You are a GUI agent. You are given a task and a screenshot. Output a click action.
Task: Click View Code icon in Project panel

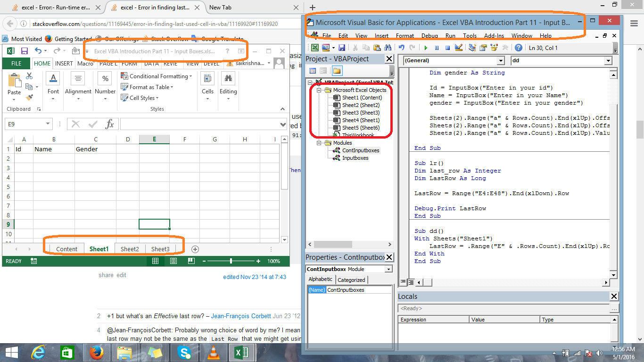click(313, 71)
